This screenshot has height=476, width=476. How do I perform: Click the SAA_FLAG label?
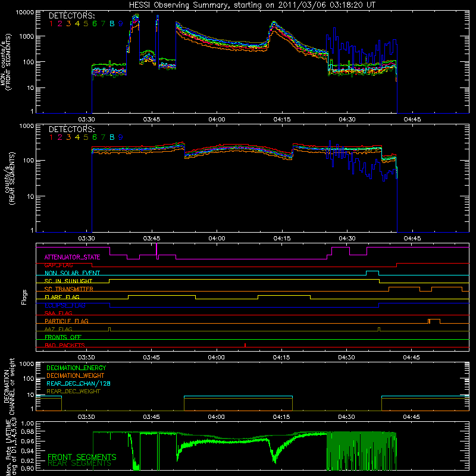(58, 313)
